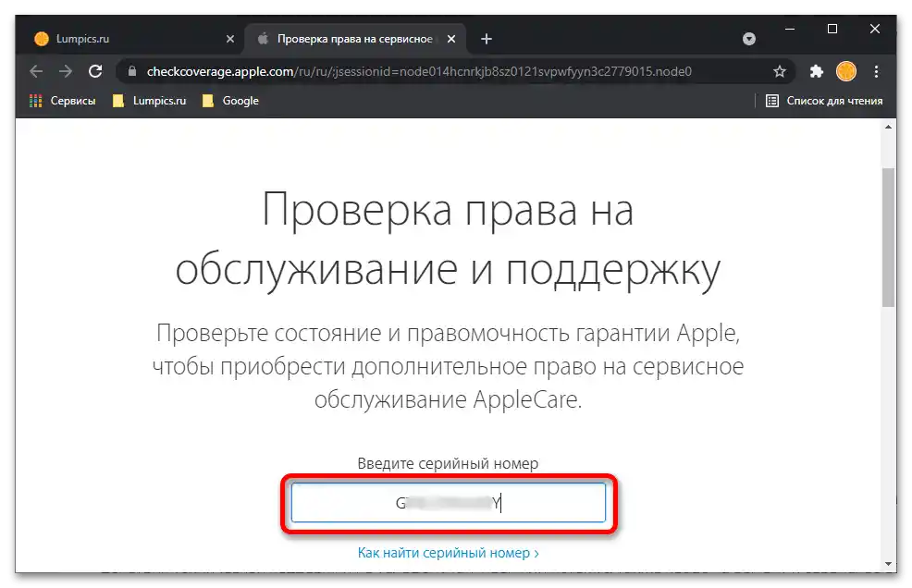Open the Lumpics.ru bookmark folder
This screenshot has height=588, width=912.
click(x=150, y=101)
